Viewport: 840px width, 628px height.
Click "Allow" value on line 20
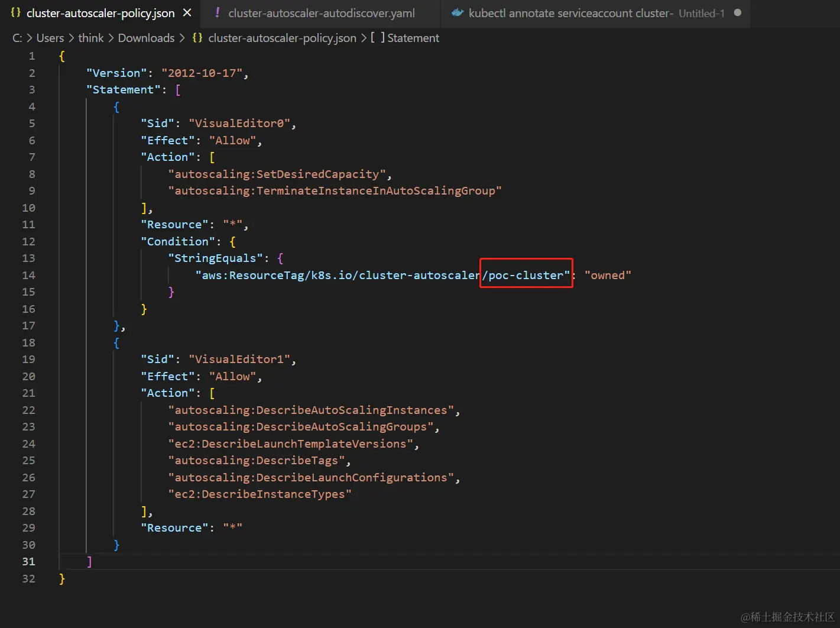[232, 377]
